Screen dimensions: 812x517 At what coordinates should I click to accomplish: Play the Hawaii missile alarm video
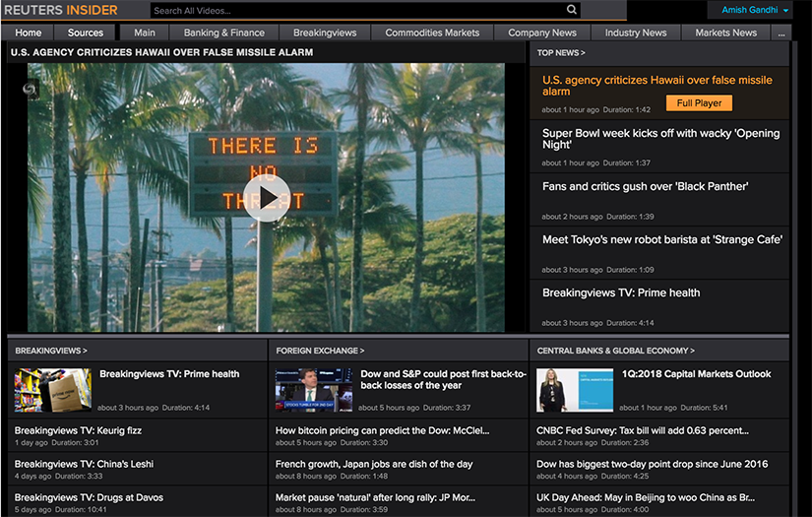pyautogui.click(x=266, y=198)
